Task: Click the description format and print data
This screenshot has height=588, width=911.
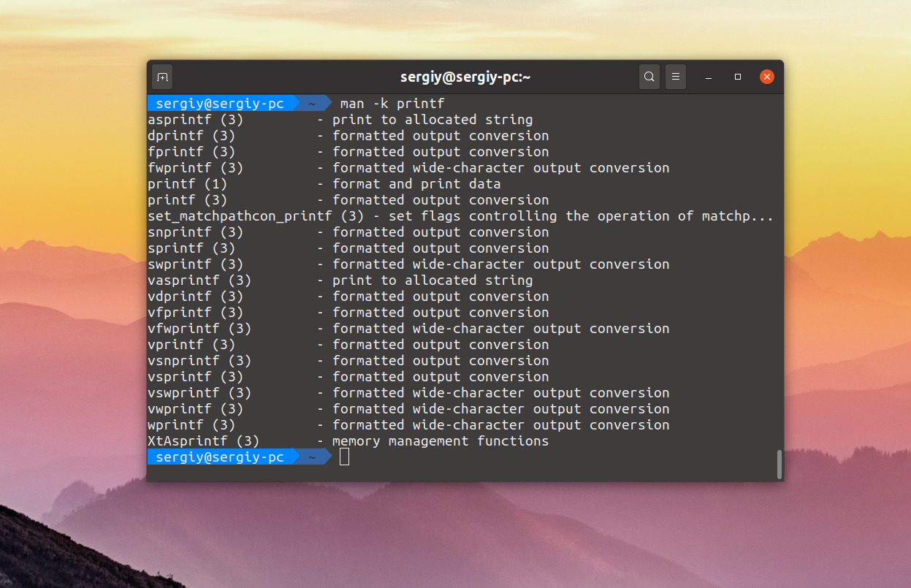Action: point(416,184)
